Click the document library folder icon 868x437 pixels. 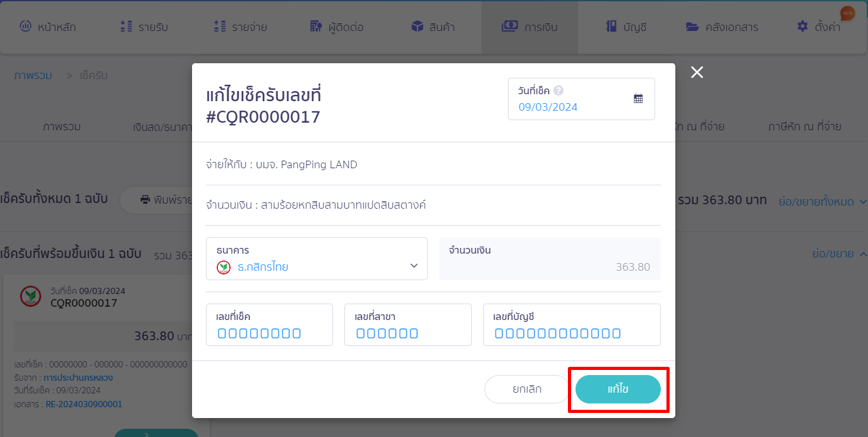click(x=693, y=27)
